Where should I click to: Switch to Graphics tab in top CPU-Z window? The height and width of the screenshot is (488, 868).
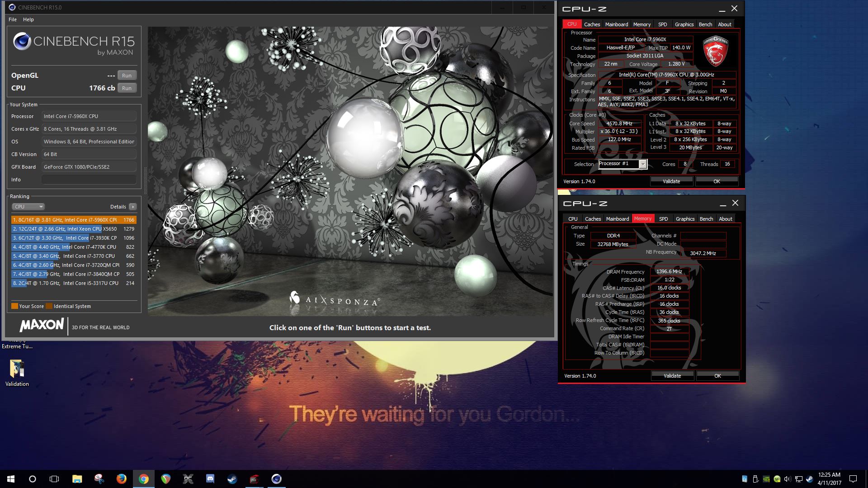(x=684, y=24)
